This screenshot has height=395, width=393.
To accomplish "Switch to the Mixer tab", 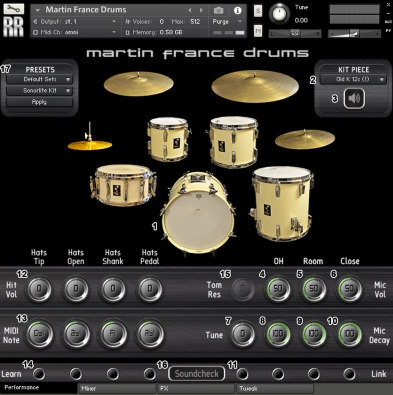I will [x=117, y=388].
